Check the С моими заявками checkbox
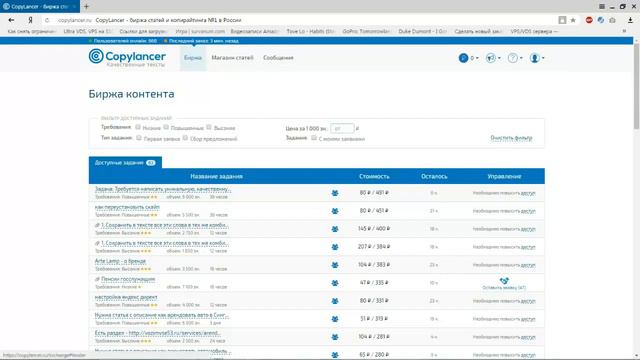This screenshot has height=360, width=640. pyautogui.click(x=314, y=138)
